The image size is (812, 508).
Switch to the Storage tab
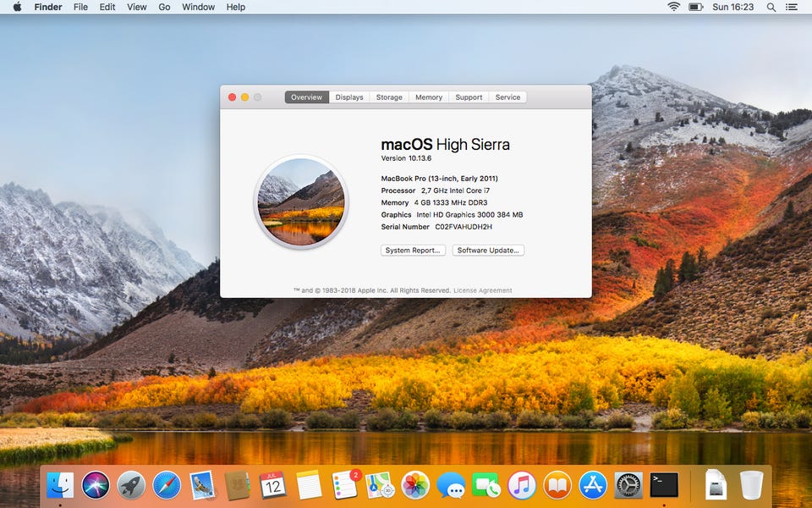click(389, 97)
